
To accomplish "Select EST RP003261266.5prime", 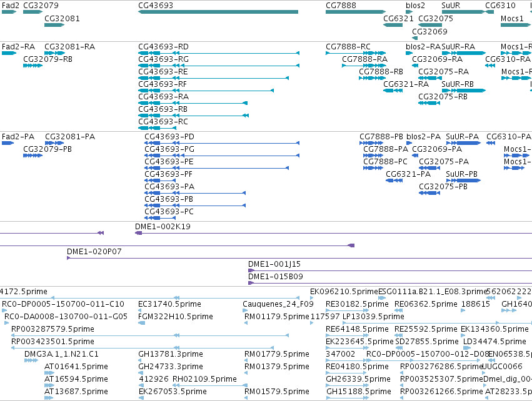I will [x=403, y=398].
